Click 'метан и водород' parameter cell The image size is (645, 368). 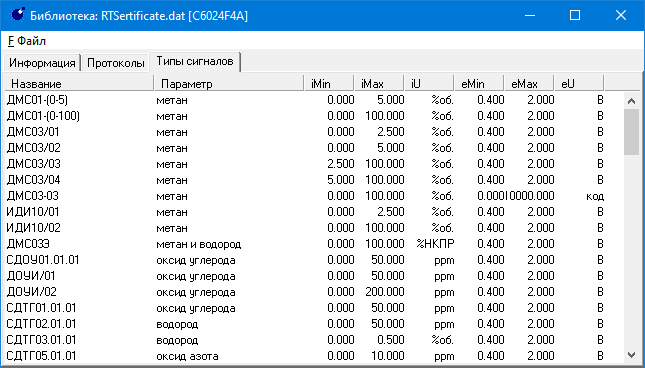pos(199,244)
